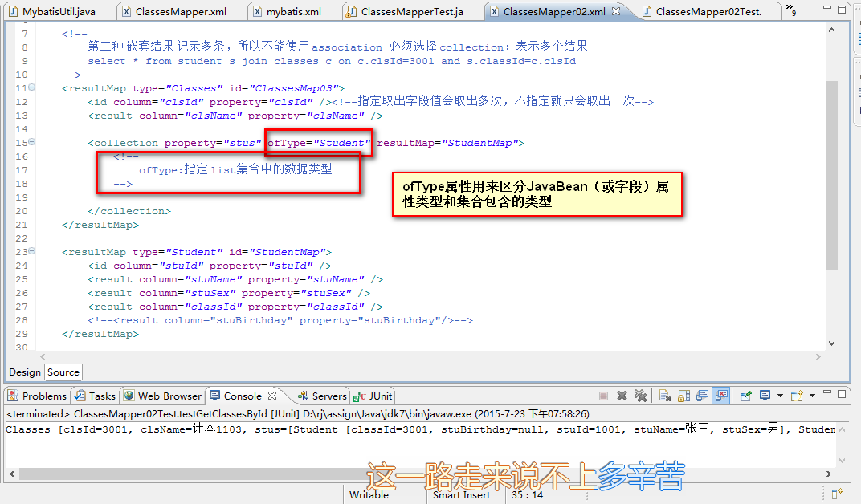Pin the current console
Viewport: 861px width, 504px height.
pos(745,396)
